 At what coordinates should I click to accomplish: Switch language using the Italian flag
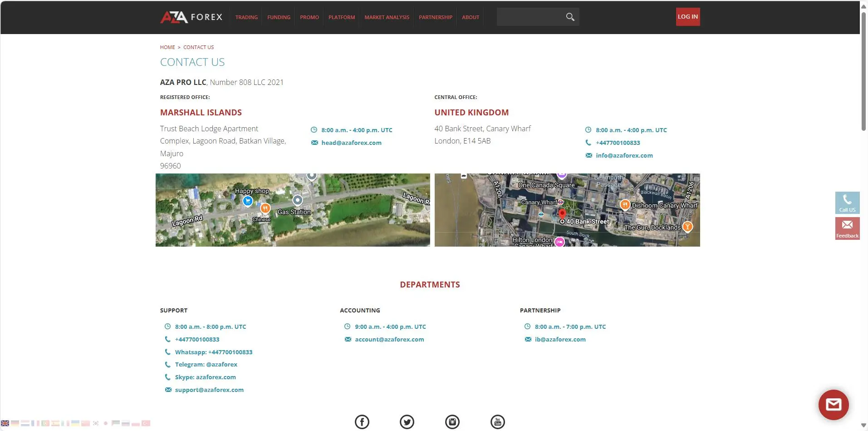(x=65, y=423)
